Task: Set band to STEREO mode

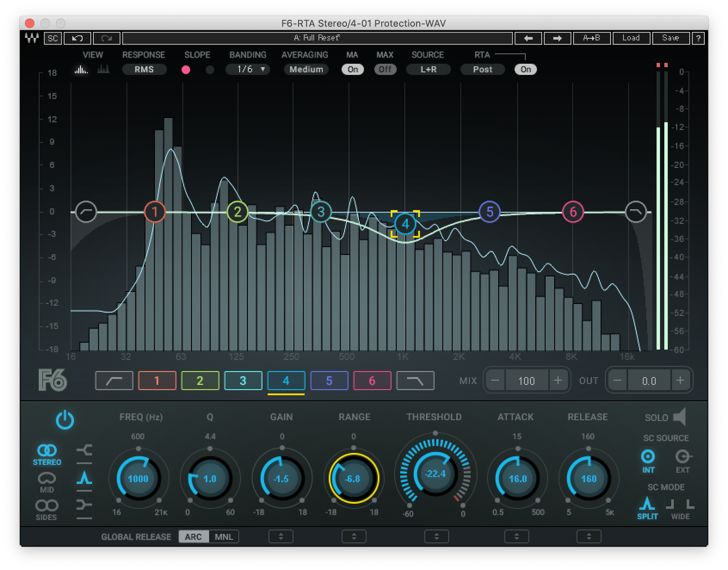Action: pos(47,455)
